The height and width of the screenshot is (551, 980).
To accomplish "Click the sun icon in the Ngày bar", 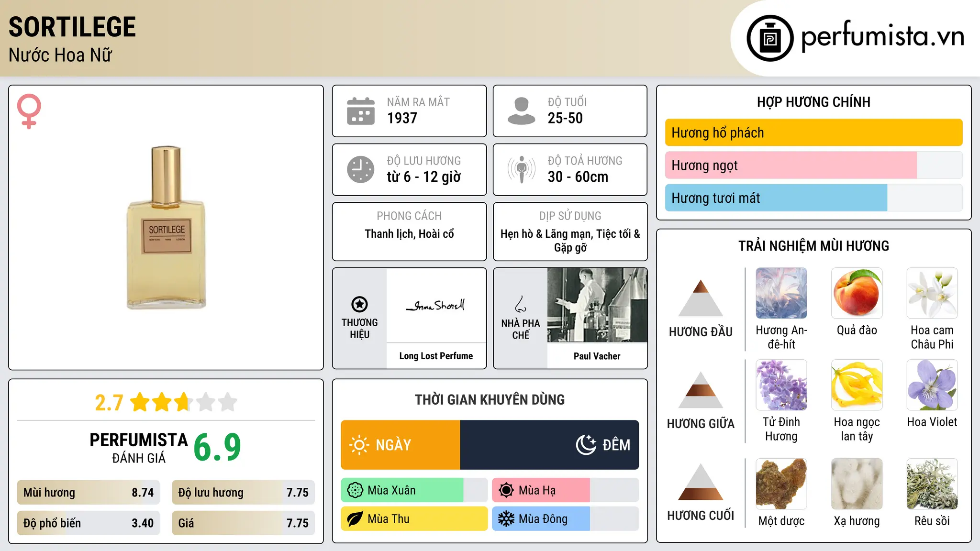I will tap(359, 445).
